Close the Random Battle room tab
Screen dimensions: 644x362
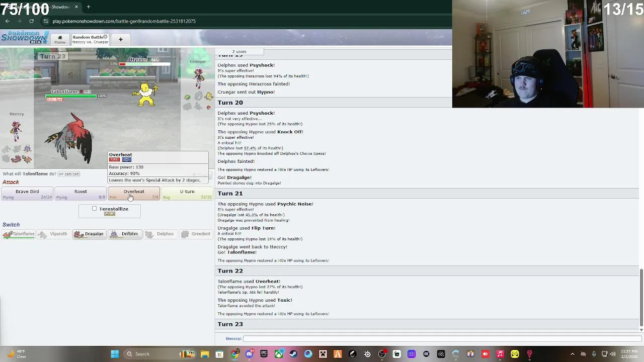(x=105, y=37)
